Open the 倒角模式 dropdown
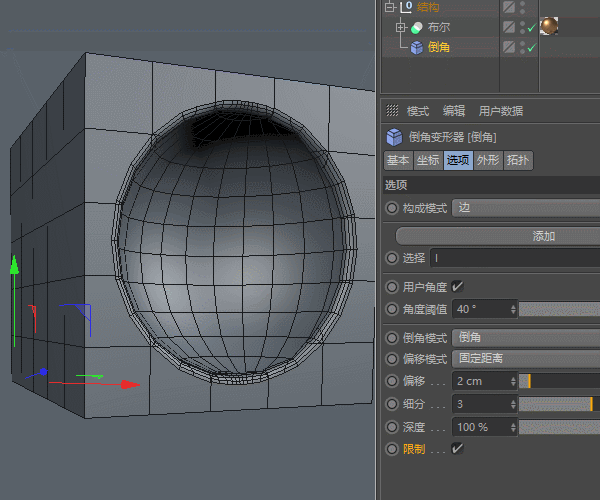Image resolution: width=600 pixels, height=500 pixels. (526, 337)
